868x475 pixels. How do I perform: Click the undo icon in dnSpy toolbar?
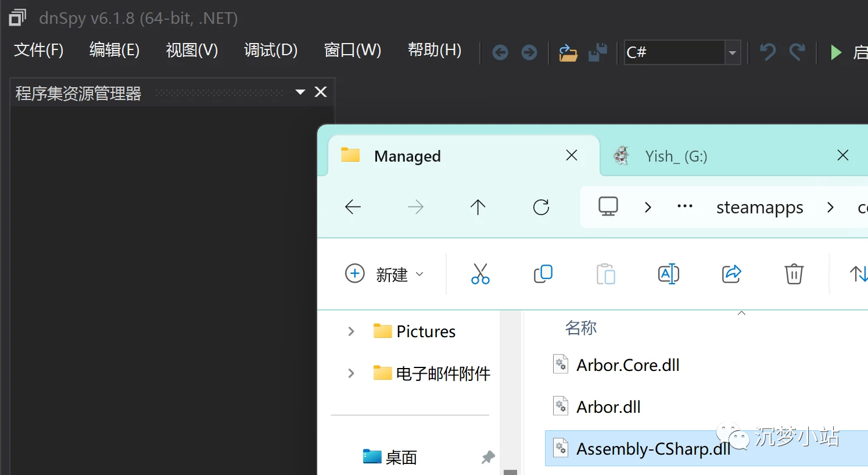(768, 52)
